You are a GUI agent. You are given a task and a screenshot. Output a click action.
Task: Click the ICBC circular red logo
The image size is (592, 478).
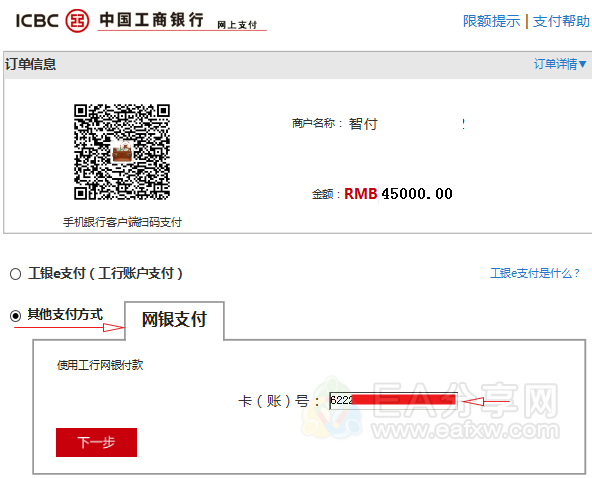click(x=77, y=20)
